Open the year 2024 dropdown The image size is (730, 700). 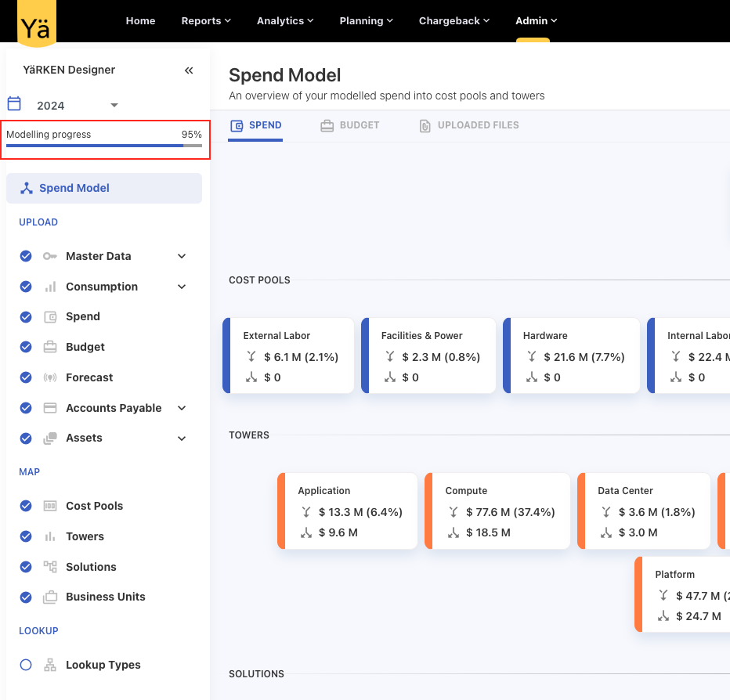pyautogui.click(x=114, y=105)
